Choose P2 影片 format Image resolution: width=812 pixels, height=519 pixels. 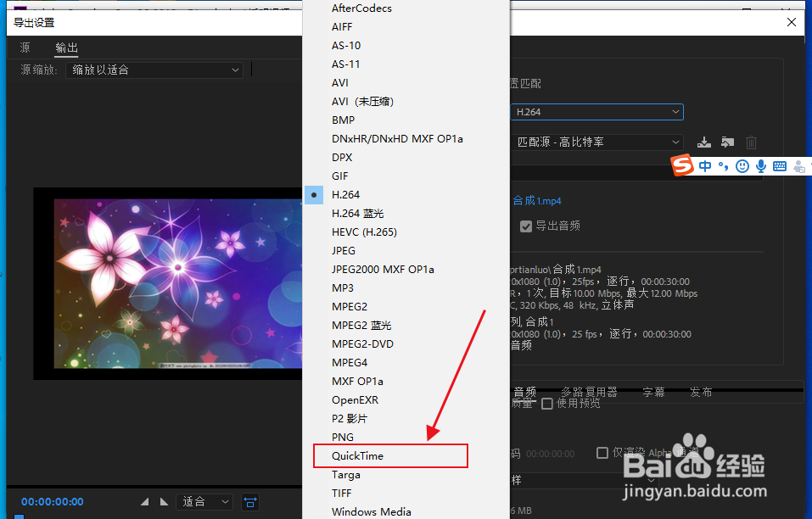point(350,419)
